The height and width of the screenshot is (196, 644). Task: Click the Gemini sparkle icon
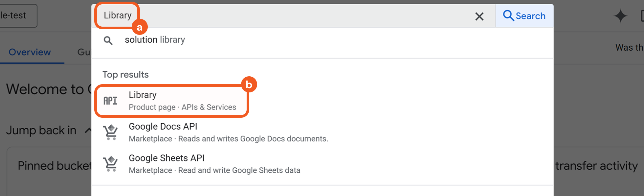coord(620,16)
